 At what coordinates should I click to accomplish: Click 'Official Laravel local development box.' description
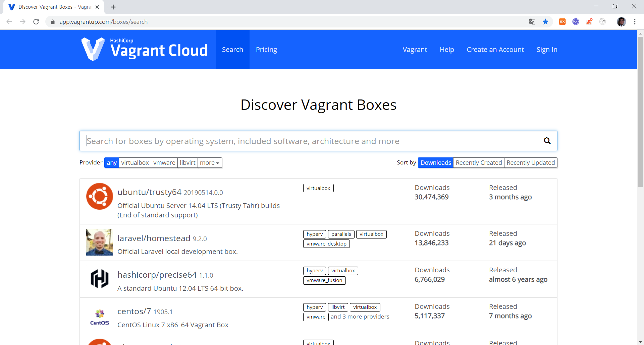177,252
